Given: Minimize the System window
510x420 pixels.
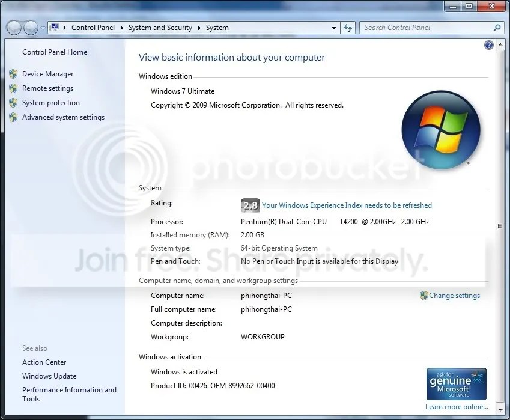Looking at the screenshot, I should [x=452, y=6].
